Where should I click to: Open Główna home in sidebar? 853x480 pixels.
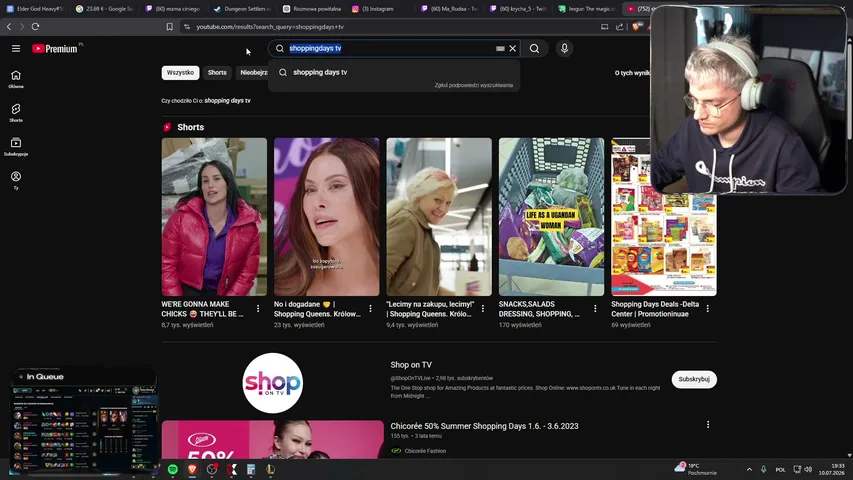pos(16,79)
